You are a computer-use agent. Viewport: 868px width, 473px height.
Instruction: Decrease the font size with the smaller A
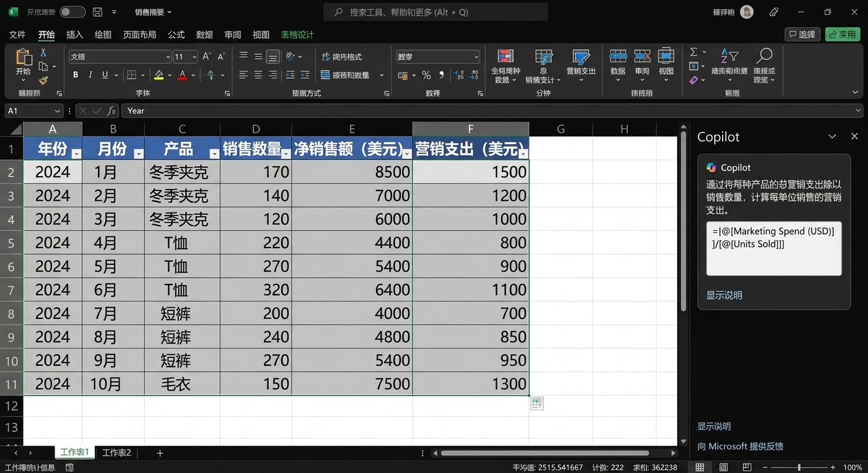point(221,57)
